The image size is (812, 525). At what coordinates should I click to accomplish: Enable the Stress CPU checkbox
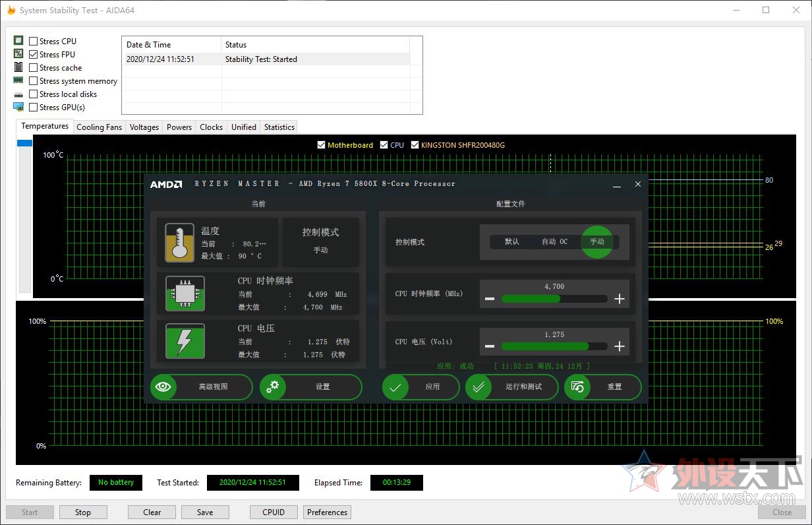[34, 42]
